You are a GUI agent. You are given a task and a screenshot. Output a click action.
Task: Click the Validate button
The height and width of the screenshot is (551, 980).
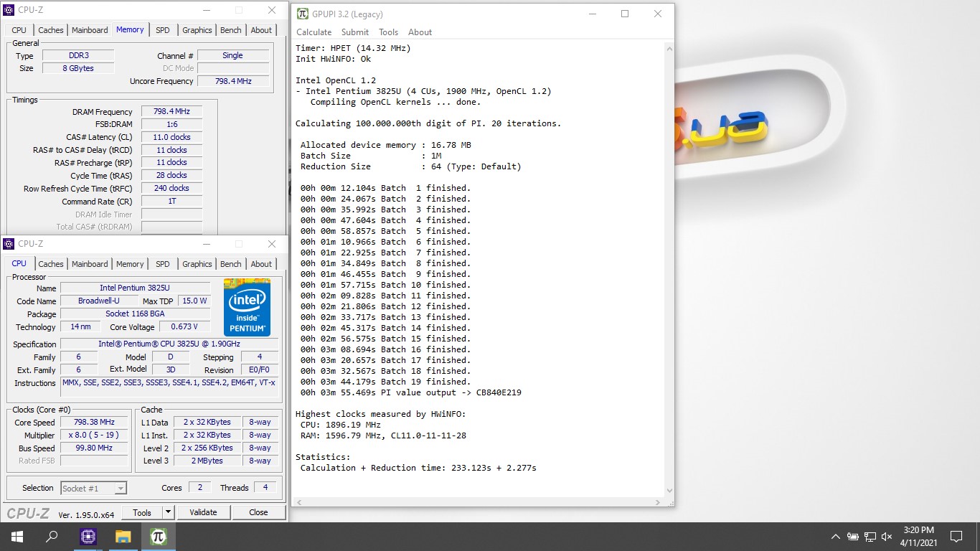click(203, 512)
